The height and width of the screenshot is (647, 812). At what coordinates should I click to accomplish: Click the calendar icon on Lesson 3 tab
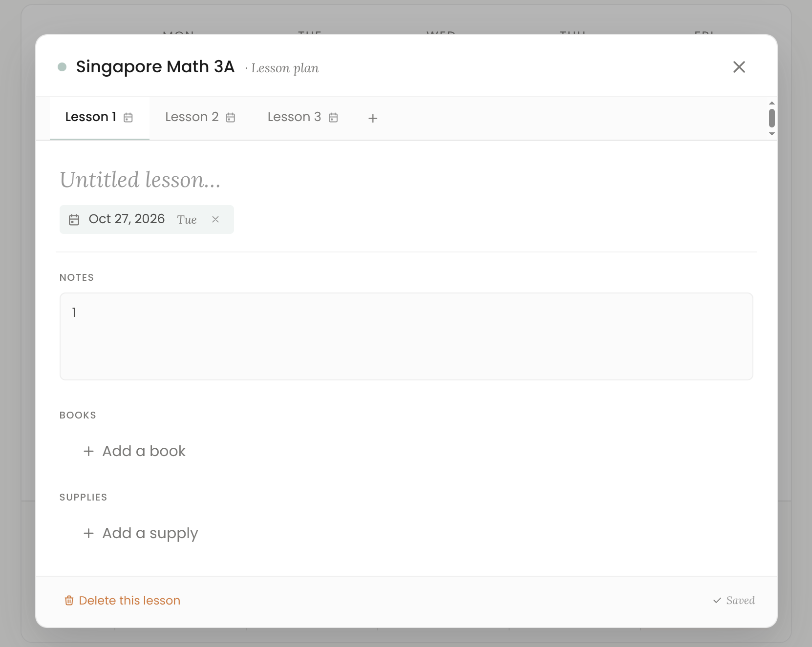click(333, 118)
